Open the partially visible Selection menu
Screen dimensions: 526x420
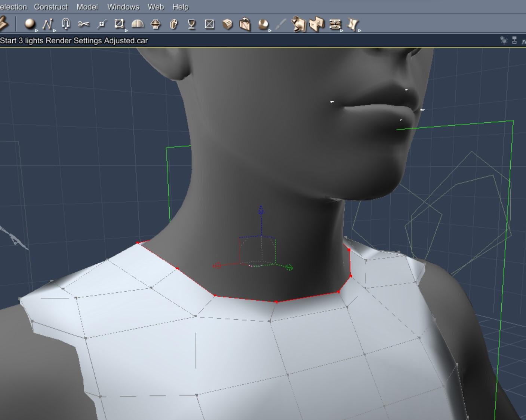pos(13,7)
